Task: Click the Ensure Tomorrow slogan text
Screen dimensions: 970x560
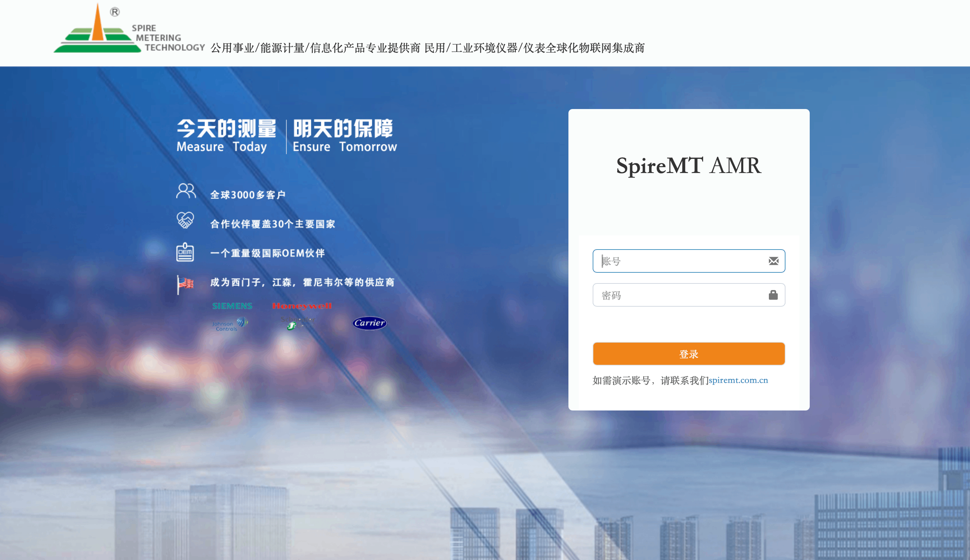Action: pyautogui.click(x=344, y=146)
